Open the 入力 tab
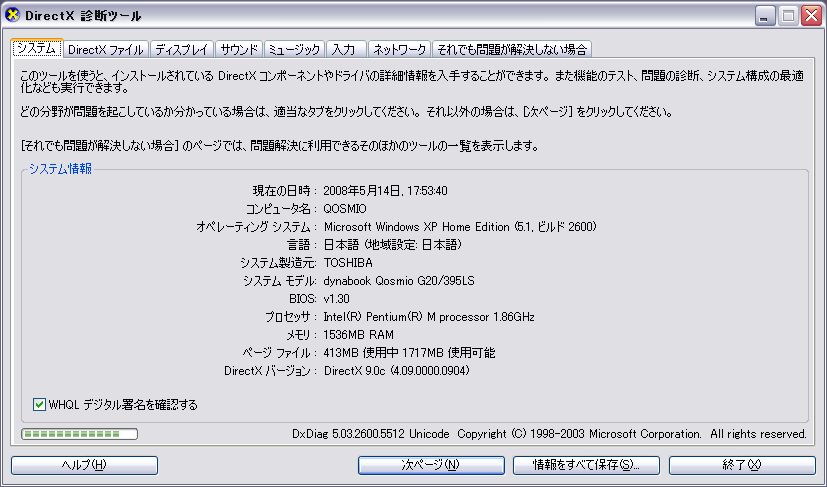The image size is (827, 487). (x=346, y=50)
